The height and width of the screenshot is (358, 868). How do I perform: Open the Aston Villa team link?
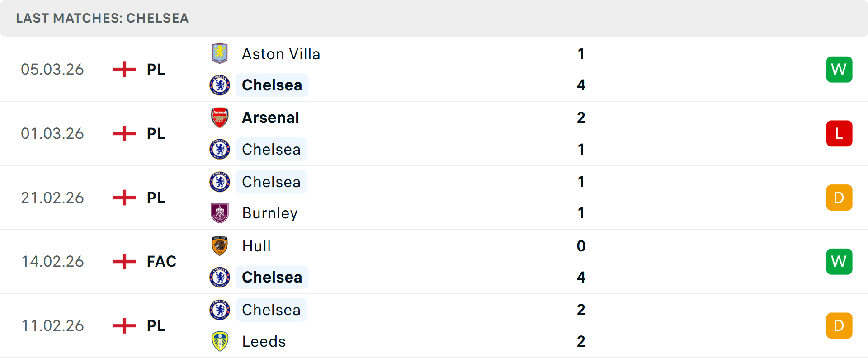[x=281, y=54]
